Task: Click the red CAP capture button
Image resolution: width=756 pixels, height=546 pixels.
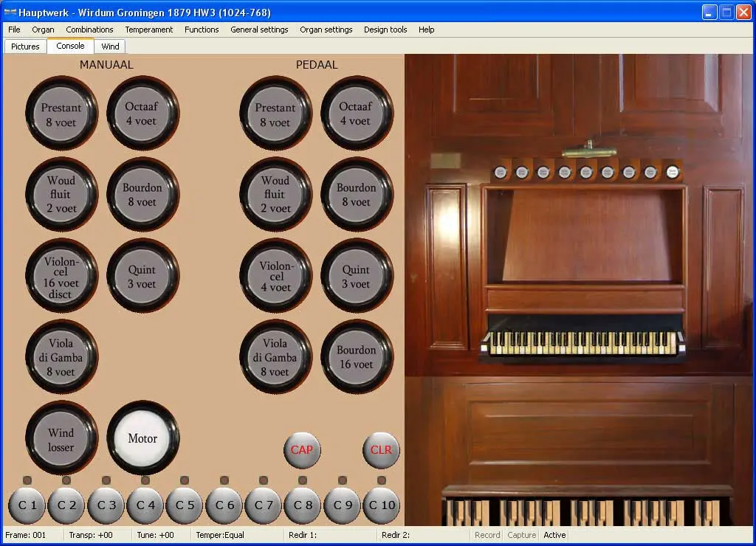Action: pos(302,450)
